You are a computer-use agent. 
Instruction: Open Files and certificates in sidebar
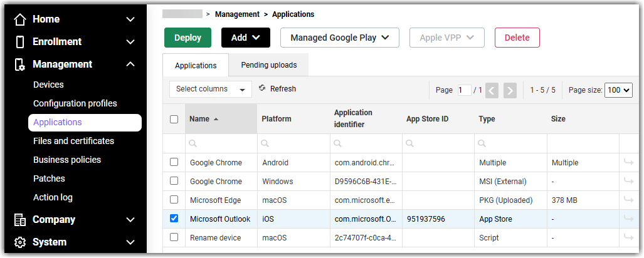pos(73,141)
